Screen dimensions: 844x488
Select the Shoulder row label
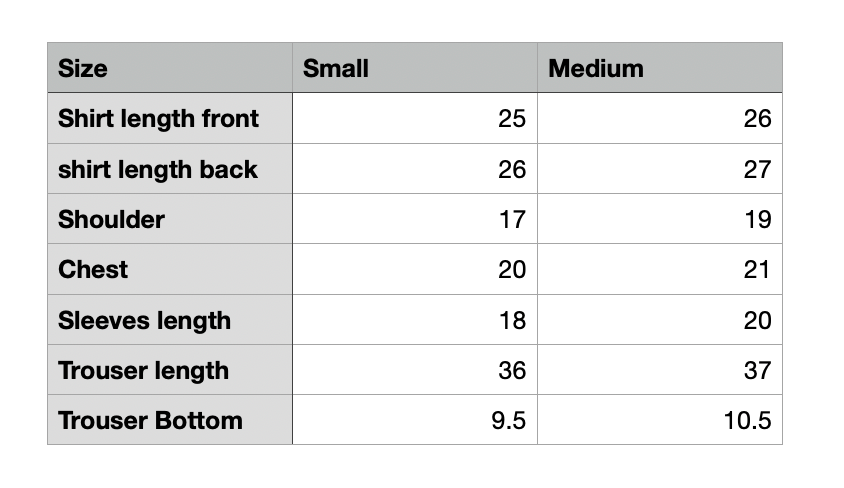coord(170,218)
